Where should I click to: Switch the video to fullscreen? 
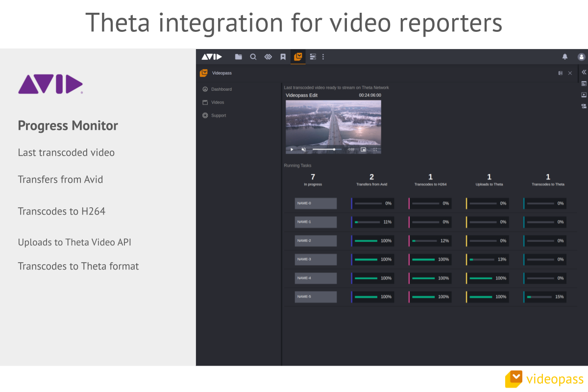pos(375,149)
